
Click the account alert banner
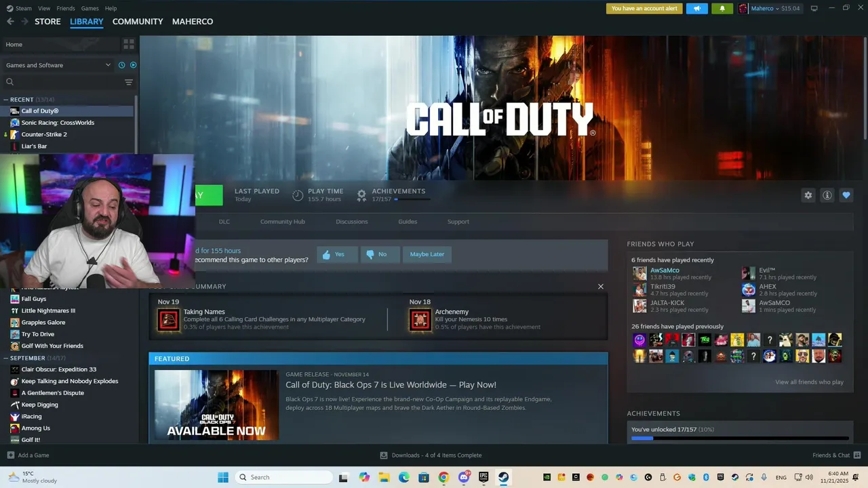point(644,9)
